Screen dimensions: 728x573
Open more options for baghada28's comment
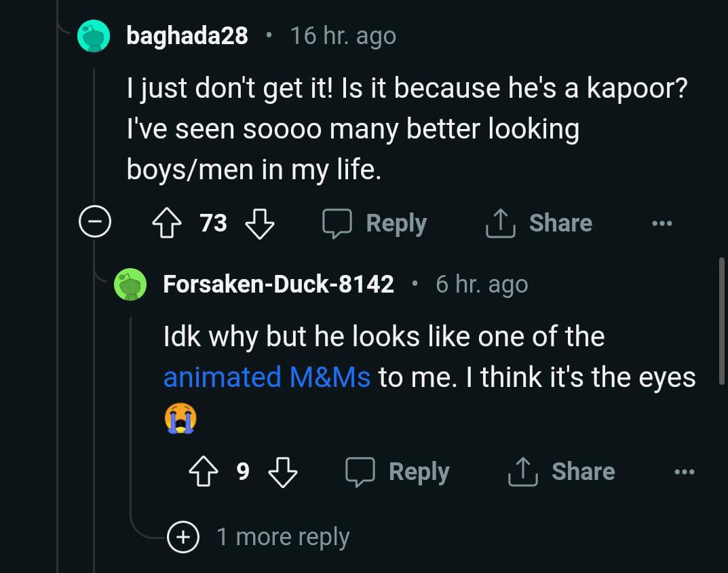(x=662, y=223)
